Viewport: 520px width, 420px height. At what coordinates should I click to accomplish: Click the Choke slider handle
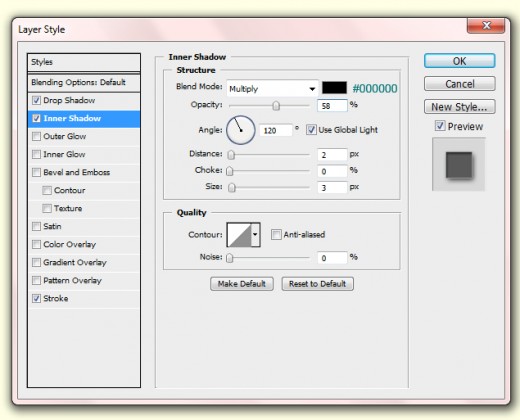click(230, 171)
